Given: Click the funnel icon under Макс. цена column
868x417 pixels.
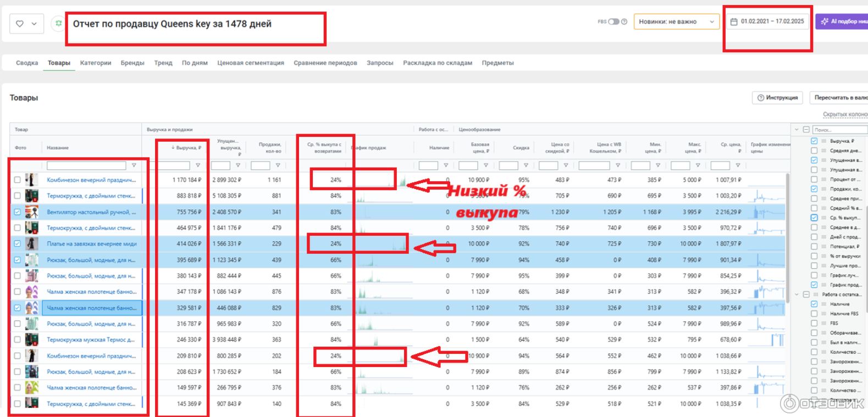Looking at the screenshot, I should click(698, 165).
